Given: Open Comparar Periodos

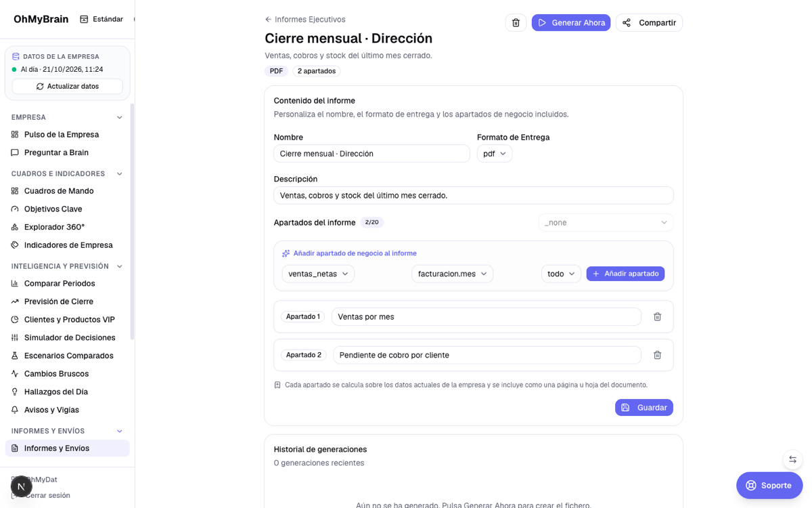Looking at the screenshot, I should (x=68, y=283).
